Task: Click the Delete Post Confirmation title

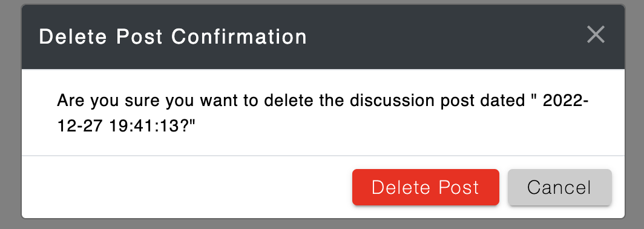Action: [x=173, y=36]
